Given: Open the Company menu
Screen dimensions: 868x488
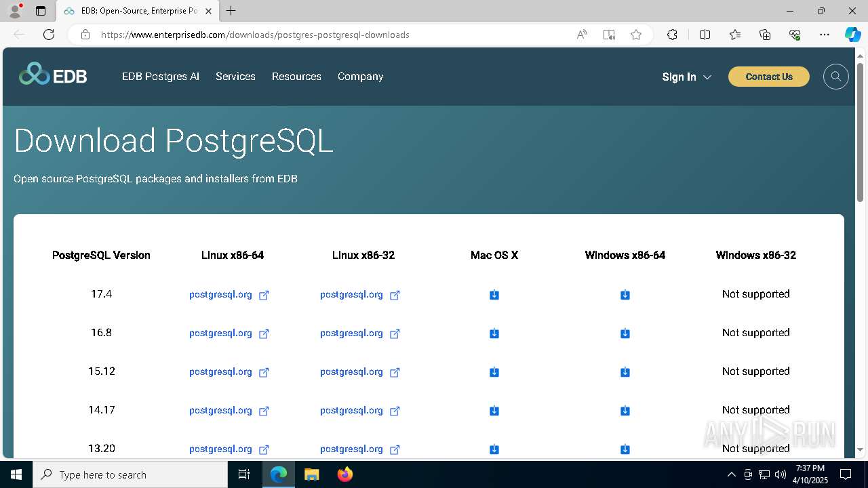Looking at the screenshot, I should coord(361,77).
